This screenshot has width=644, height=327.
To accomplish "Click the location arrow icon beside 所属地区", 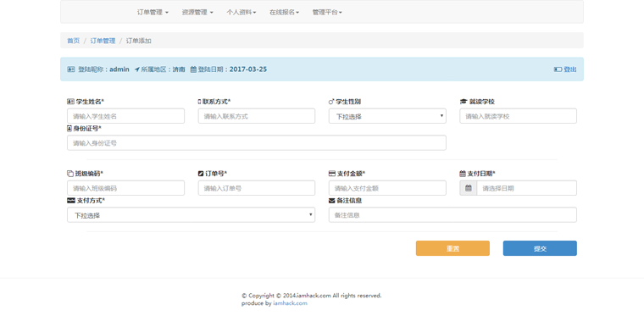I will [136, 69].
